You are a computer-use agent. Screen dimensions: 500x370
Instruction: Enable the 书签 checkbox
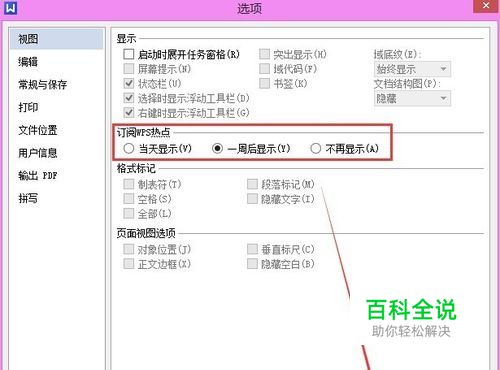point(264,83)
